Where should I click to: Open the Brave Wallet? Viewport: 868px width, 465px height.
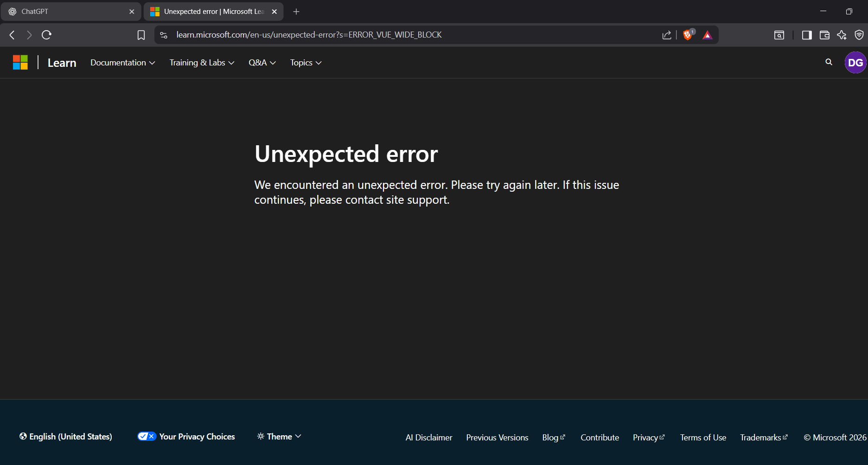click(824, 35)
